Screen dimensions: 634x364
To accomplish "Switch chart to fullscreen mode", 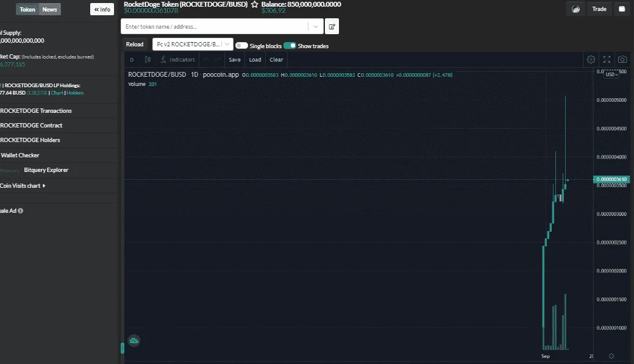I will coord(607,60).
